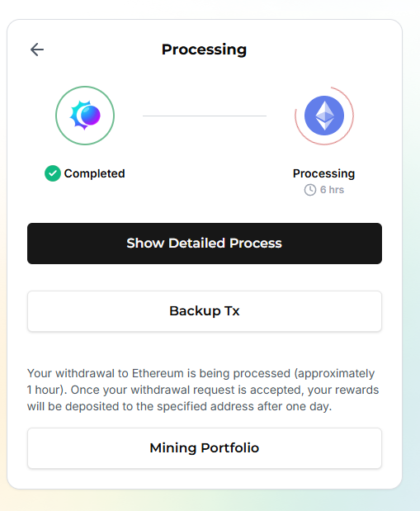Click the Ethereum logo icon
The image size is (420, 511).
[324, 116]
